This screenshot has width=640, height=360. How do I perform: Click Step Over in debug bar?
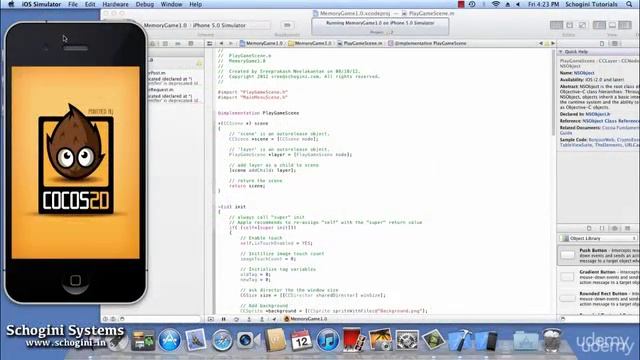(x=236, y=319)
